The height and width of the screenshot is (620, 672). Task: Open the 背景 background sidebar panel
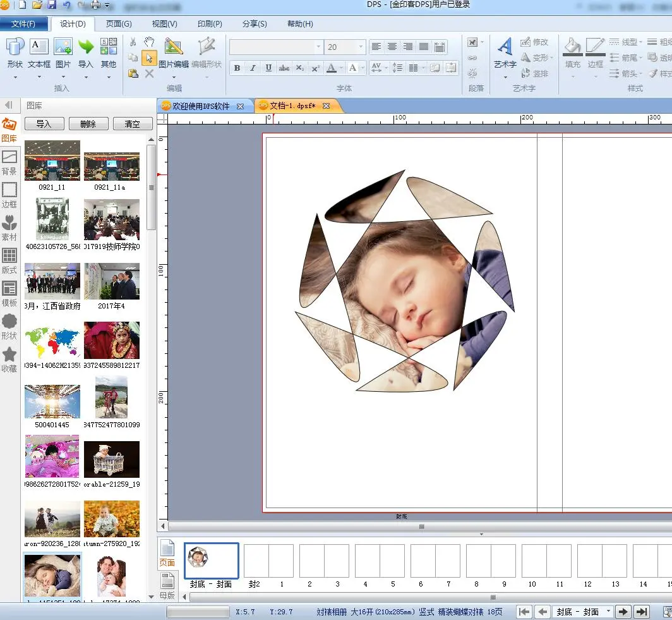[9, 163]
